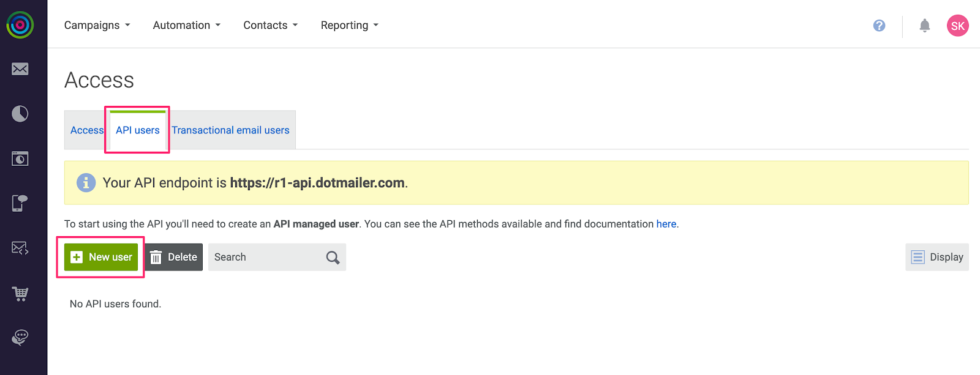The image size is (980, 375).
Task: Click the transactional email code sidebar icon
Action: (x=20, y=248)
